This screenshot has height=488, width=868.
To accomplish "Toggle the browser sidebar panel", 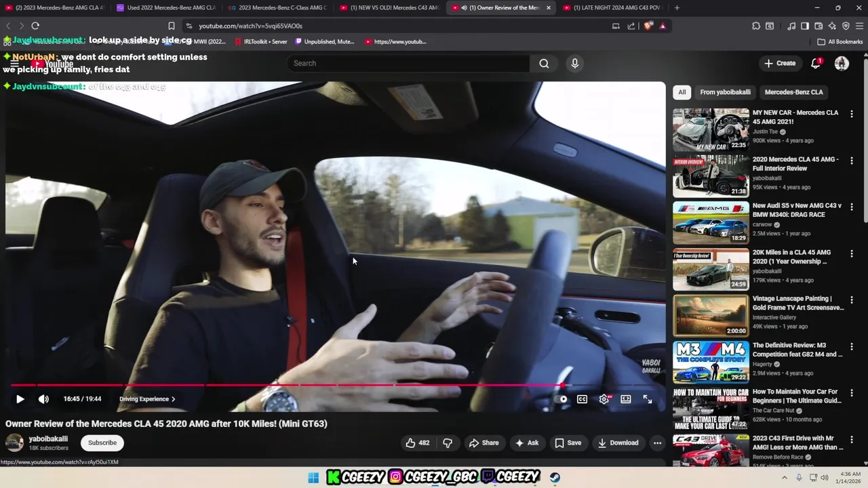I will 805,26.
